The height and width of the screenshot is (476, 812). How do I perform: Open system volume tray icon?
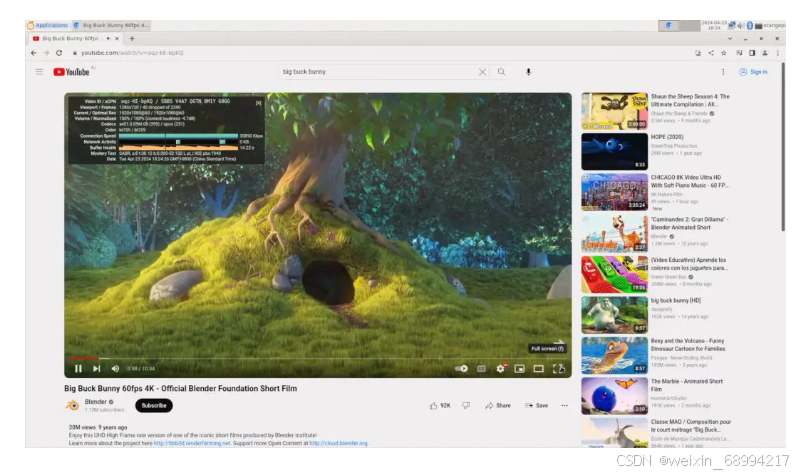(x=741, y=25)
